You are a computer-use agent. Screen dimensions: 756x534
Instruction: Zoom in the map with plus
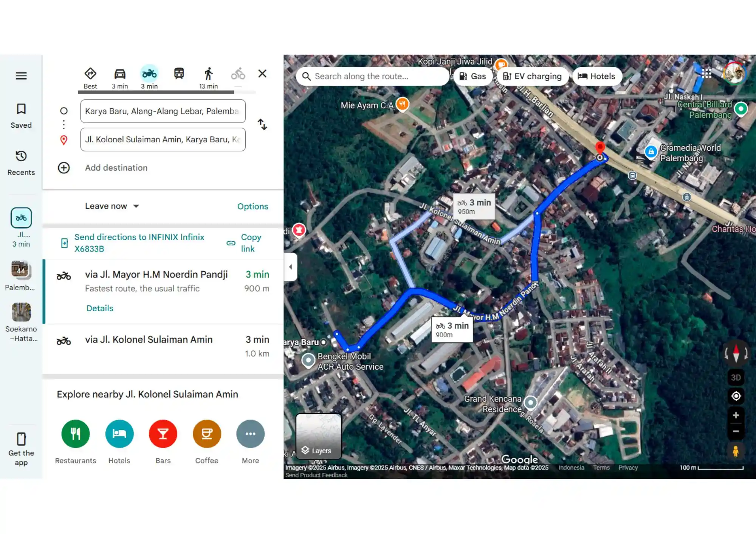[x=736, y=415]
